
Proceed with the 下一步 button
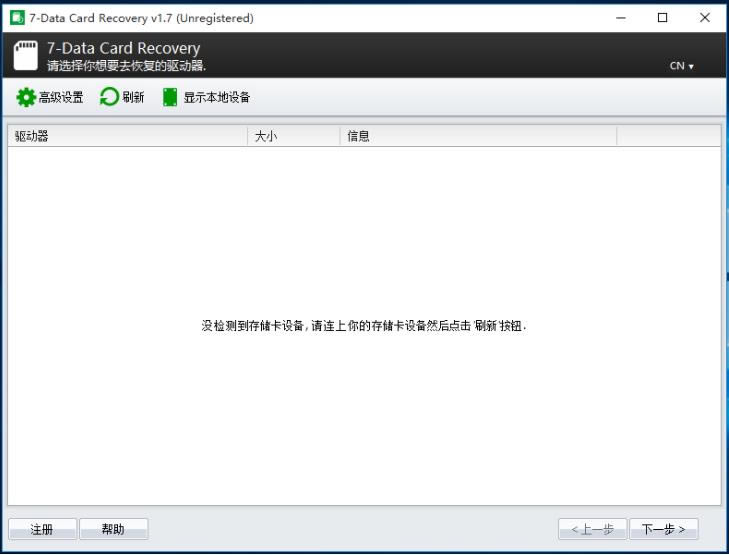(663, 529)
